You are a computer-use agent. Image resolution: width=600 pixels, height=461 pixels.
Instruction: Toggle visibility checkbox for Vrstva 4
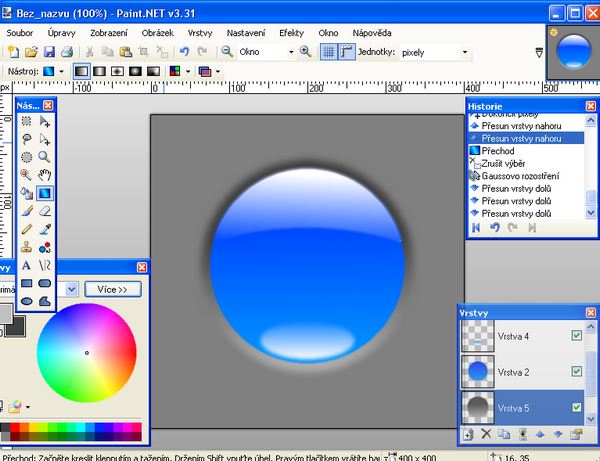pos(576,336)
